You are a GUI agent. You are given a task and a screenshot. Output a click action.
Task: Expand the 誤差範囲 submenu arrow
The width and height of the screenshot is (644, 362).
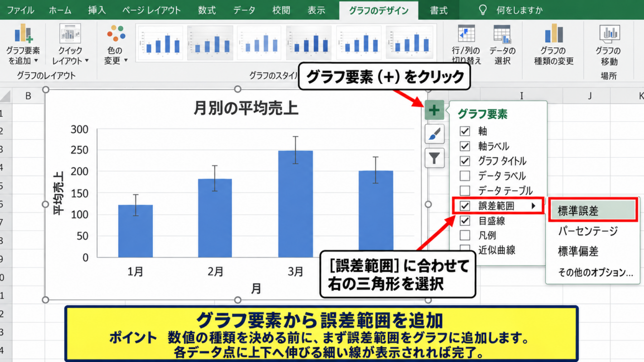coord(533,206)
